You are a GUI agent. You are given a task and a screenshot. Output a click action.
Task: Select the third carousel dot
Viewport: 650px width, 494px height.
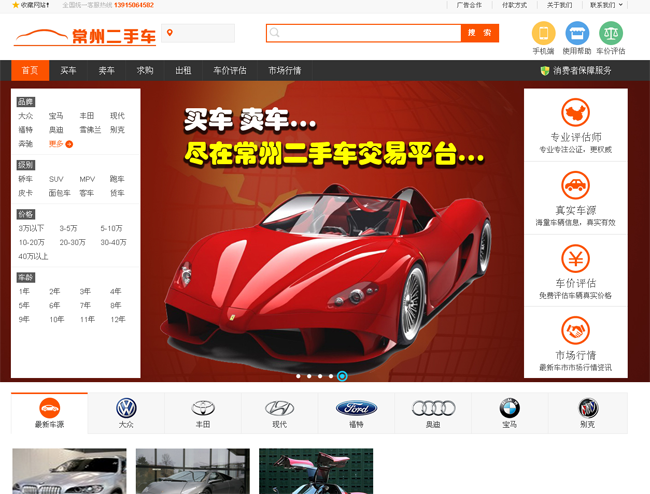point(320,376)
